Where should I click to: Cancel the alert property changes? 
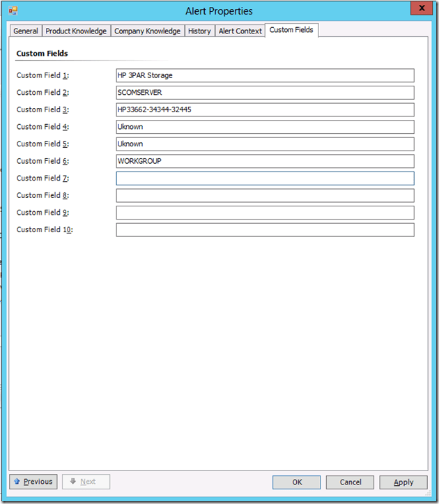[x=351, y=482]
